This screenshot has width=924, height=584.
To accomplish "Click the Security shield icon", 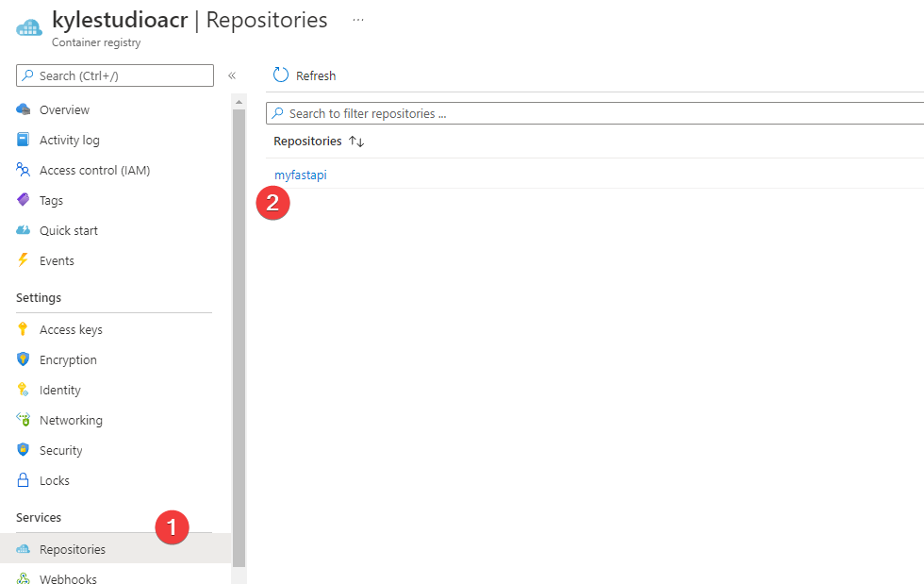I will [23, 449].
